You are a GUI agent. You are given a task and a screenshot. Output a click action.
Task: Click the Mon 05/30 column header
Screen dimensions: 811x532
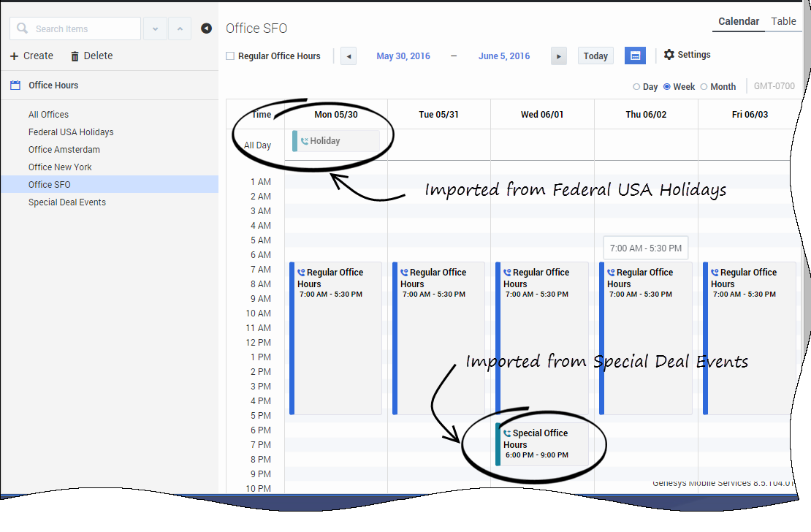point(336,115)
